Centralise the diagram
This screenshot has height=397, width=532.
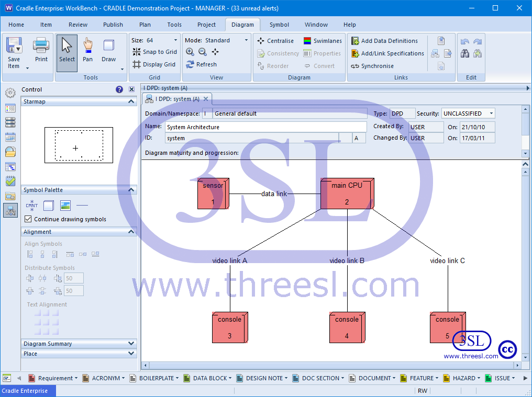[275, 41]
